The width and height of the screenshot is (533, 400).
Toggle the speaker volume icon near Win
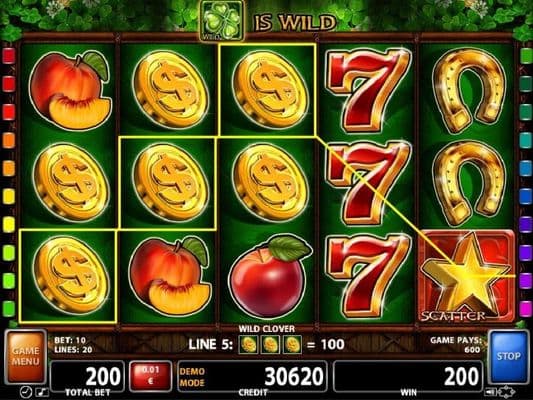click(491, 392)
